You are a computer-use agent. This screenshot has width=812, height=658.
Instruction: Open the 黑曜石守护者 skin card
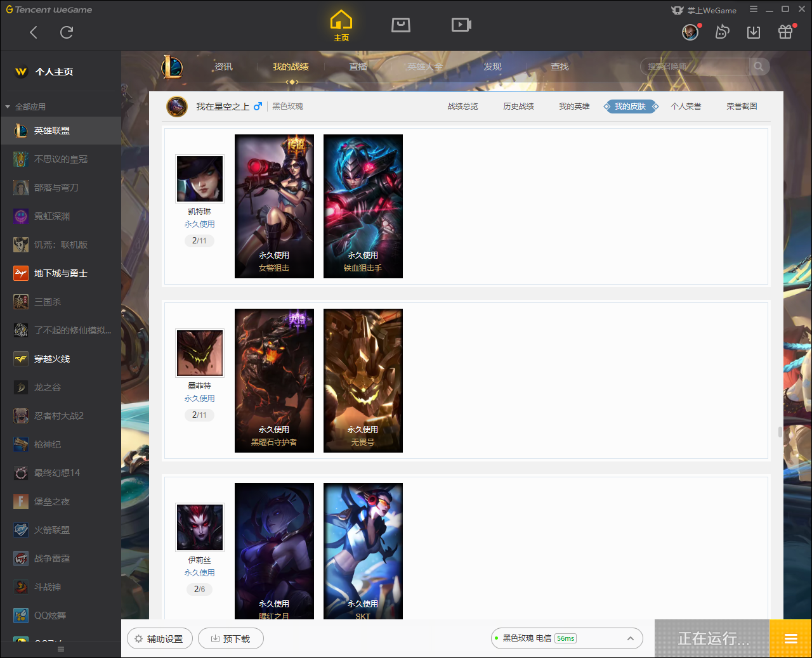pos(274,380)
